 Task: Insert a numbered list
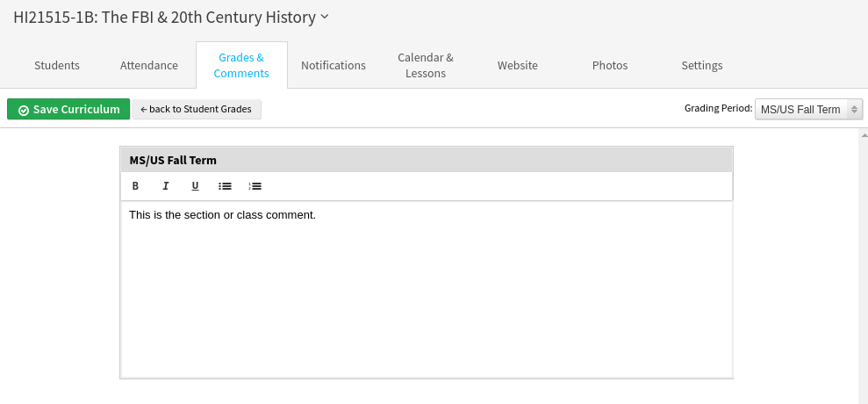coord(255,186)
